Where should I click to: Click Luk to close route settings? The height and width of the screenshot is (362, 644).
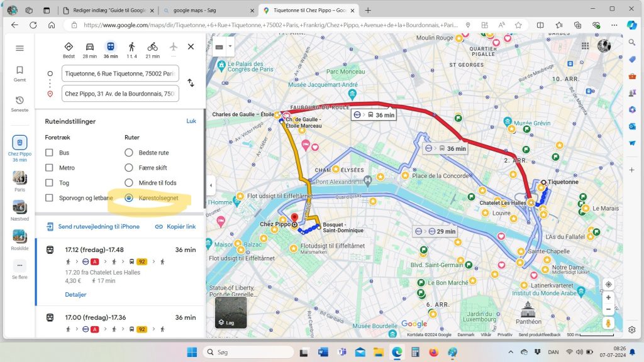(x=191, y=121)
